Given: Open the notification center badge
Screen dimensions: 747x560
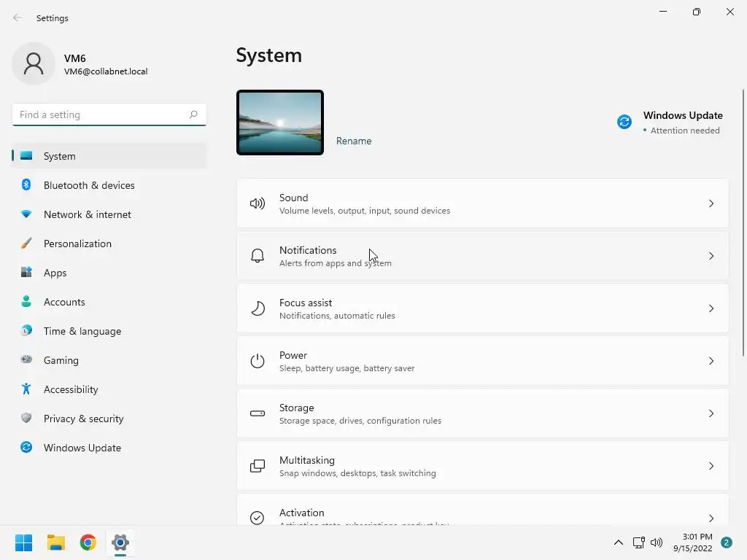Looking at the screenshot, I should click(x=727, y=542).
